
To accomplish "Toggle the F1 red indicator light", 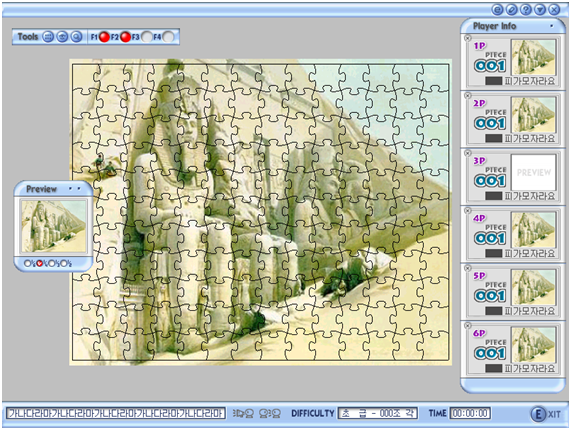I will 105,37.
